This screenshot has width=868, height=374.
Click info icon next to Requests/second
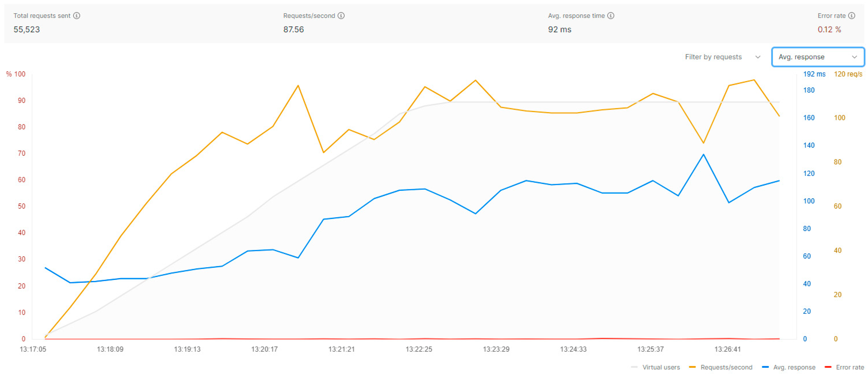click(x=341, y=16)
